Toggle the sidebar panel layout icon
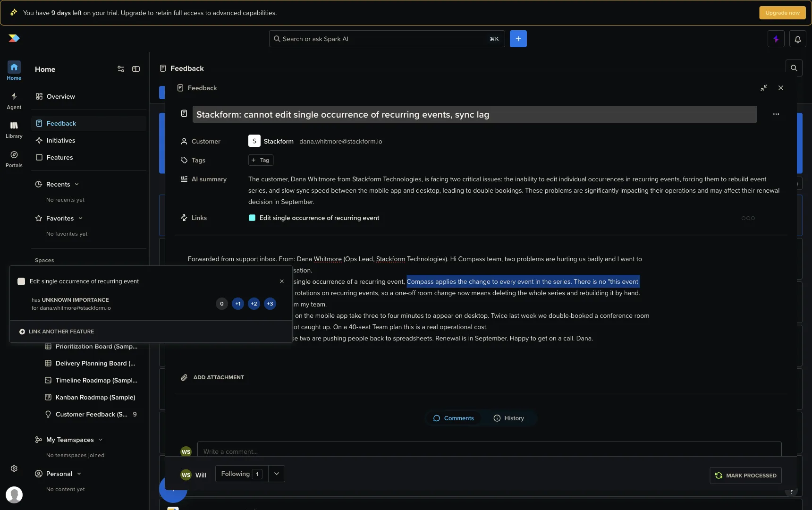Image resolution: width=812 pixels, height=510 pixels. coord(136,69)
